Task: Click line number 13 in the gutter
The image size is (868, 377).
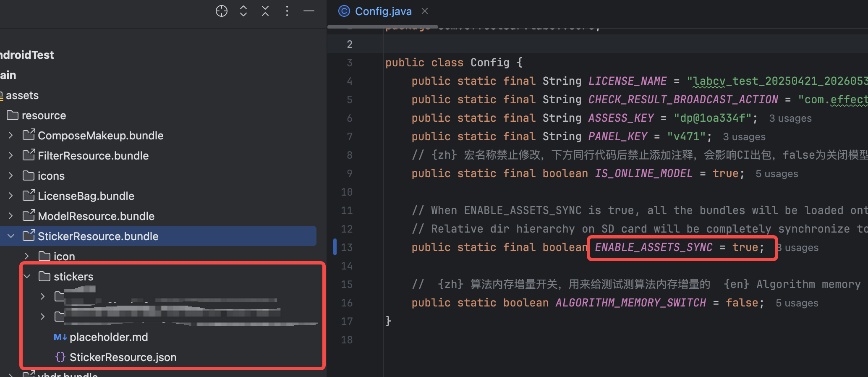Action: (347, 247)
